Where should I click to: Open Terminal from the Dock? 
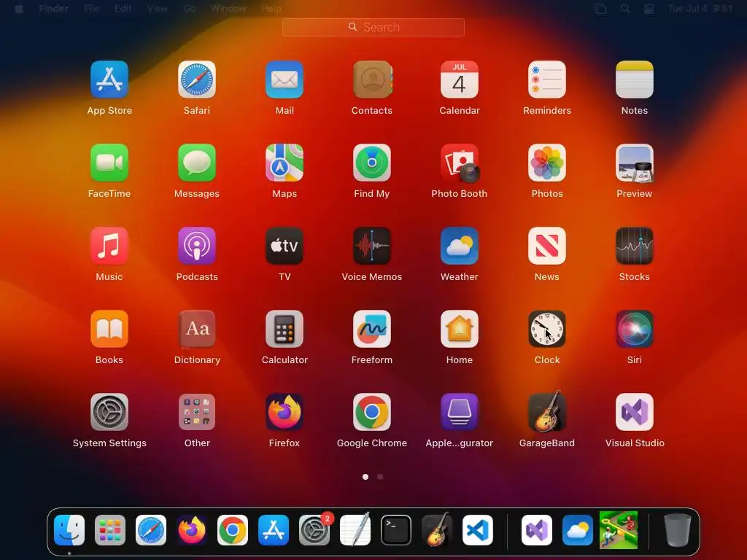click(396, 530)
